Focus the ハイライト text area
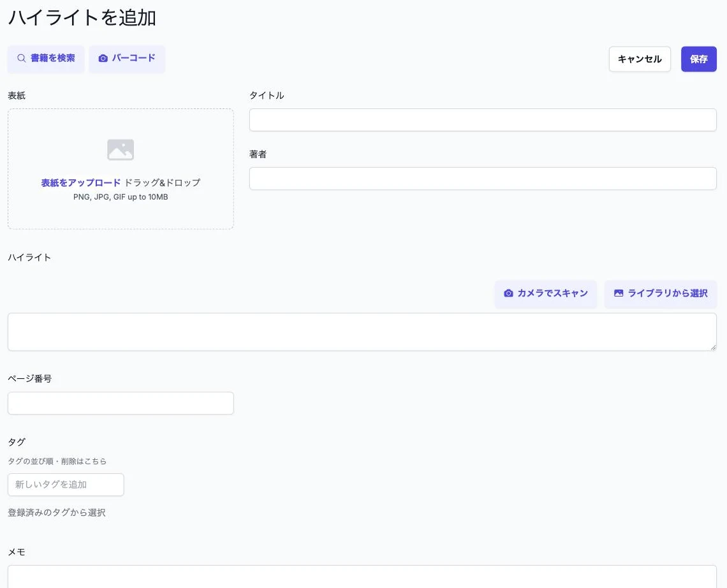 coord(362,332)
